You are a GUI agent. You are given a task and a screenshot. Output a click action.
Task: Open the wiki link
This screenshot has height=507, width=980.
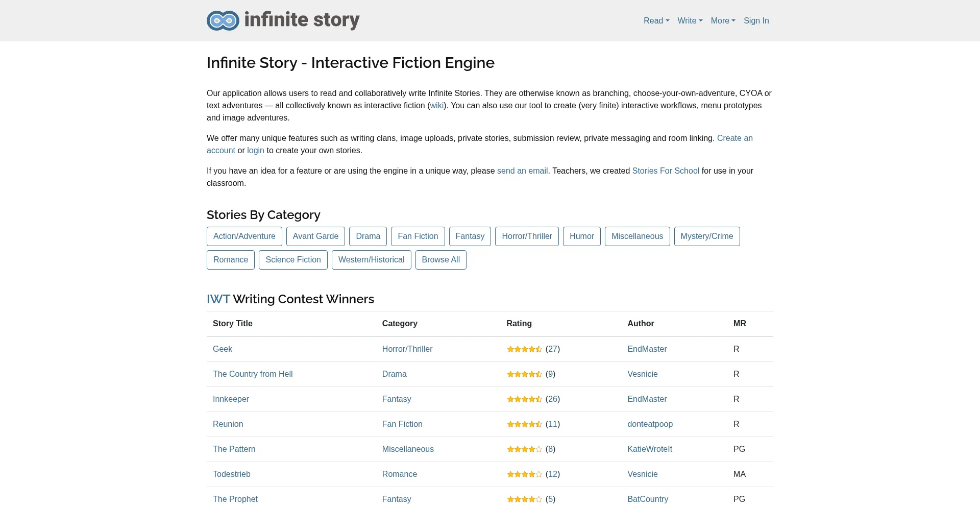(x=436, y=105)
